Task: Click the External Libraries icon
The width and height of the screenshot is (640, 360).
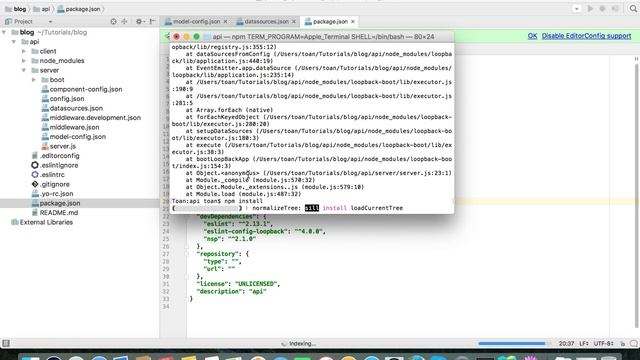Action: tap(15, 222)
